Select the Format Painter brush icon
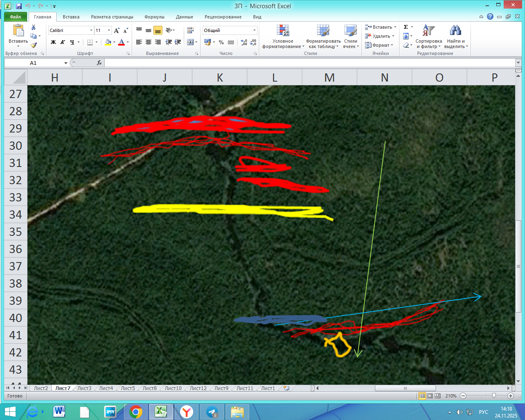Image resolution: width=525 pixels, height=420 pixels. [34, 45]
